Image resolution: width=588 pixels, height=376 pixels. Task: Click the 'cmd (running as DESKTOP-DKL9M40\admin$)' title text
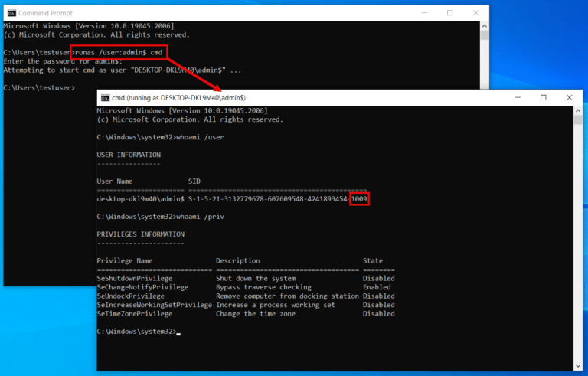pos(178,98)
